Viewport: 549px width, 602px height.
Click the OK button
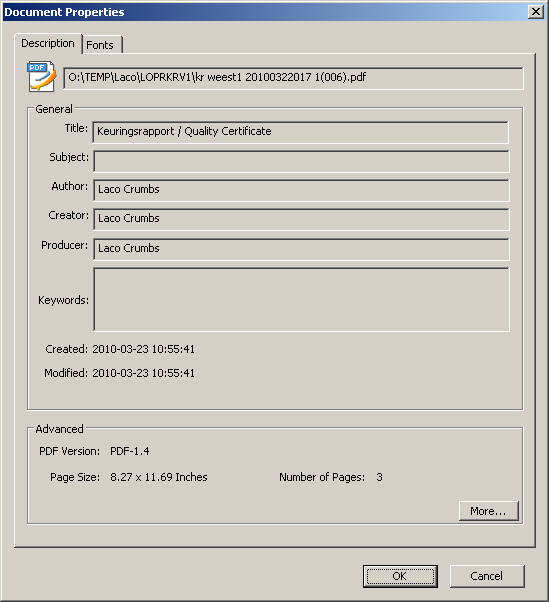(400, 576)
